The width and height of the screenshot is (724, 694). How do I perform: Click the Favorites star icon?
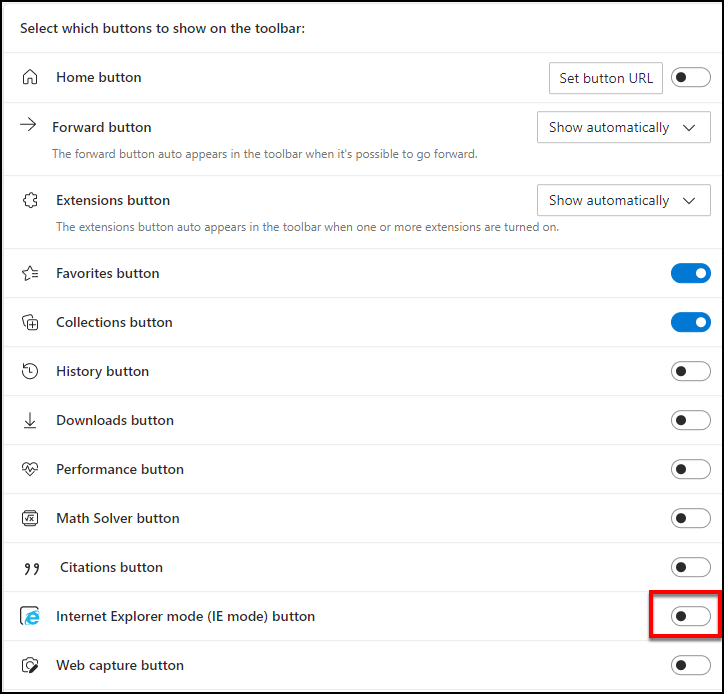(30, 273)
